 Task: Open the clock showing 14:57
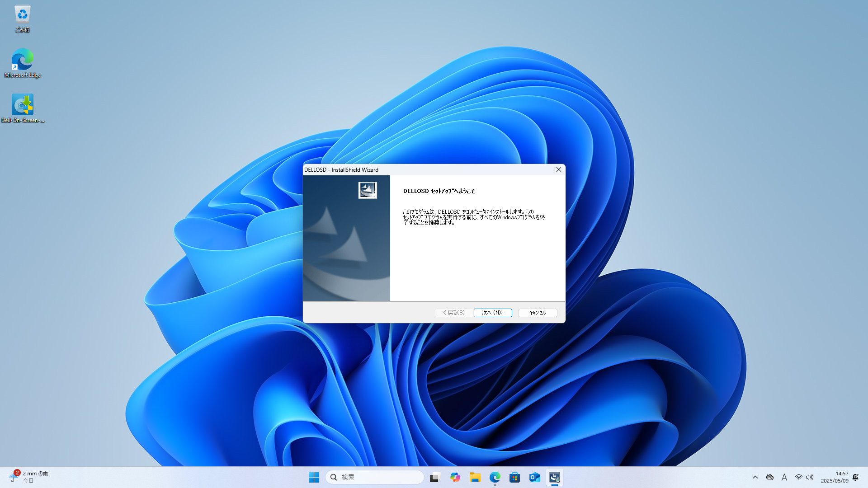pos(835,477)
